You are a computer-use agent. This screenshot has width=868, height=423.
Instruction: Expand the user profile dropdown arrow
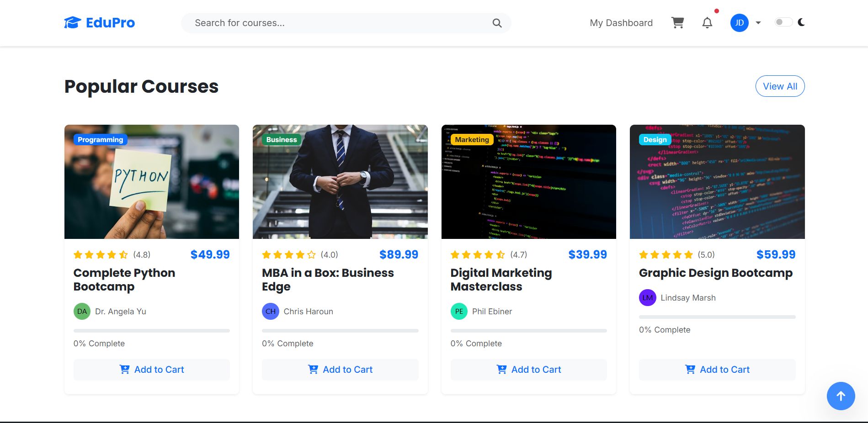point(758,23)
